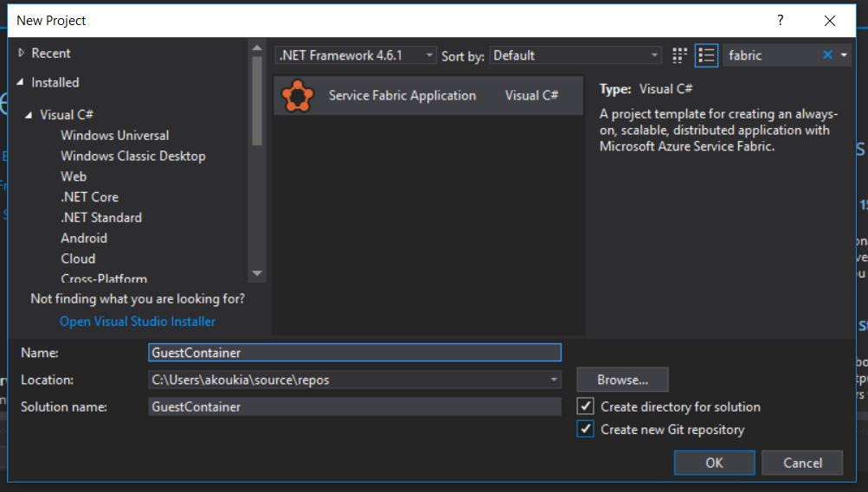Select the .NET Standard category
The height and width of the screenshot is (492, 868).
click(101, 217)
